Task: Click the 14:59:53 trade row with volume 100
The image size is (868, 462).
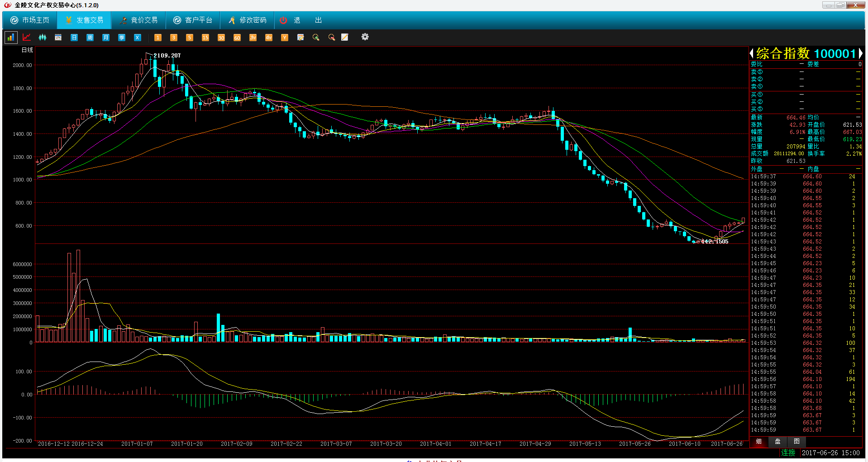Action: tap(806, 343)
